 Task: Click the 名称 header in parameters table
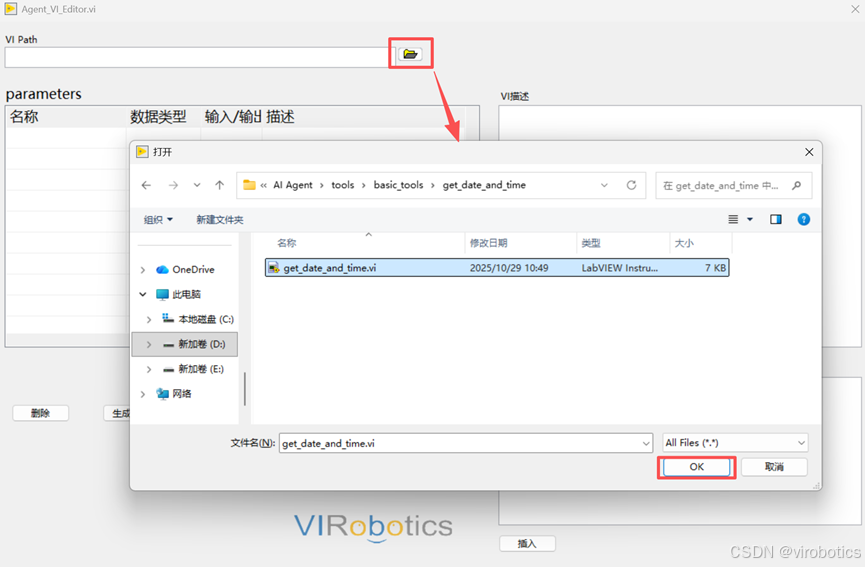pyautogui.click(x=24, y=117)
